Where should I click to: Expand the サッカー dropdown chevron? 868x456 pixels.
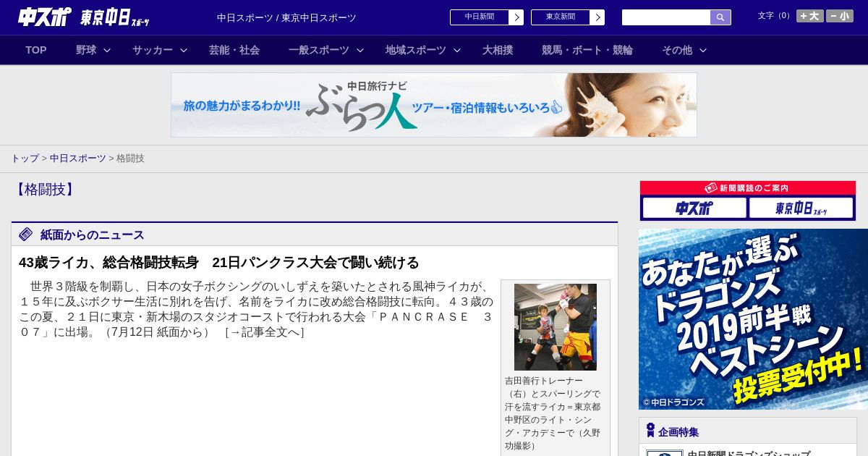coord(184,50)
